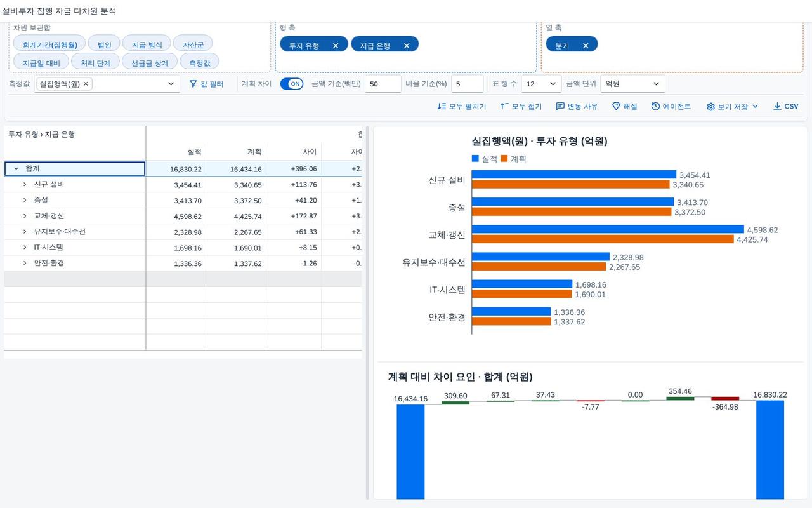
Task: Expand the 유지보수·대수선 row
Action: pos(25,232)
